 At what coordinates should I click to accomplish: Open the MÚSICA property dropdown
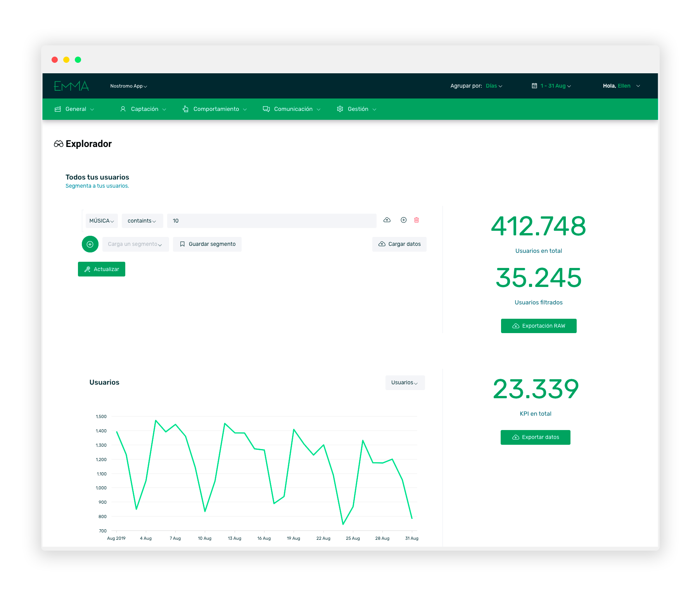click(x=102, y=221)
